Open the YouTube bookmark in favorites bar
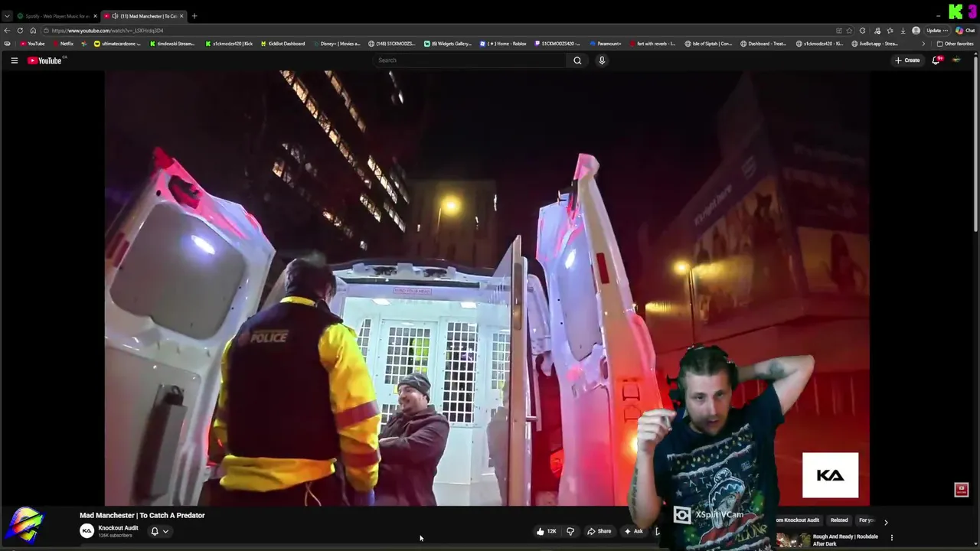Screen dimensions: 980x551 click(x=33, y=44)
